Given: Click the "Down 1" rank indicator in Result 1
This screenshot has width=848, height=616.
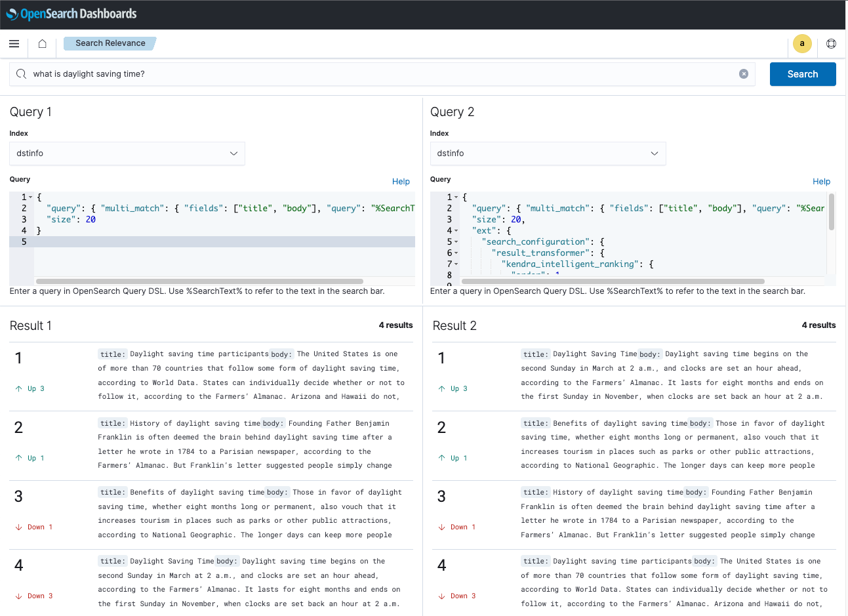Looking at the screenshot, I should (x=34, y=527).
